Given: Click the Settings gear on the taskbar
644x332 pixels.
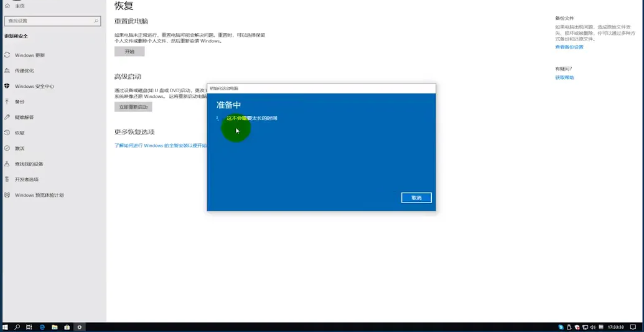Looking at the screenshot, I should pos(79,328).
